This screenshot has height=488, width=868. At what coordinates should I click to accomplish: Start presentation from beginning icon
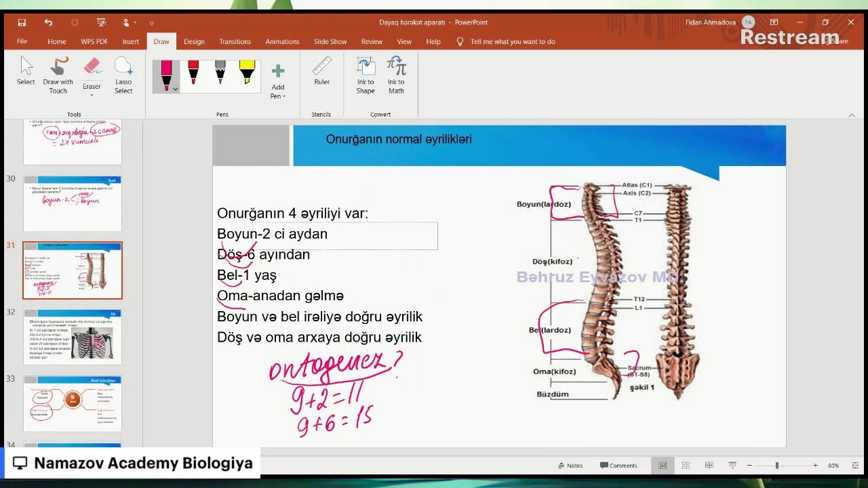tap(101, 22)
